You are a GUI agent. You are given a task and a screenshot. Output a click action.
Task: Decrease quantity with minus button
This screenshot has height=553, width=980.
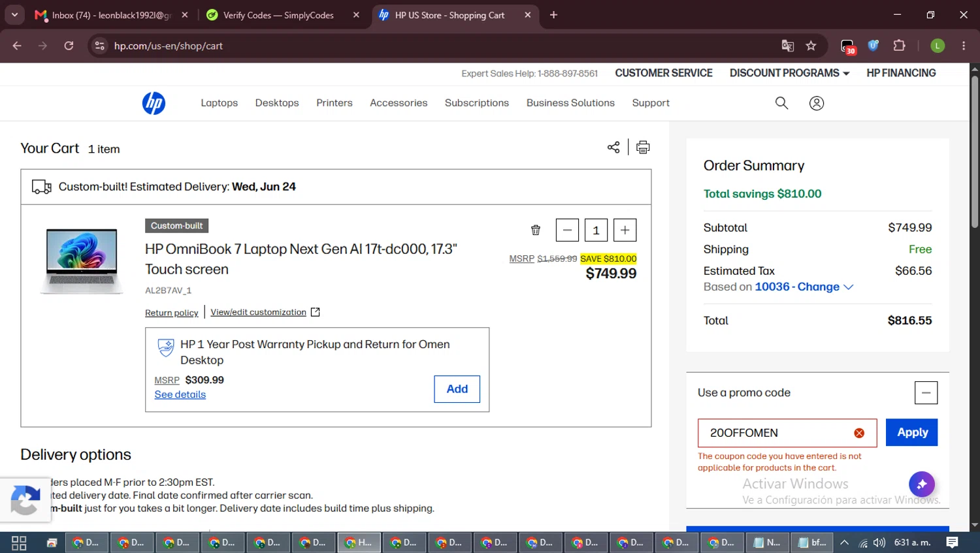pos(567,230)
